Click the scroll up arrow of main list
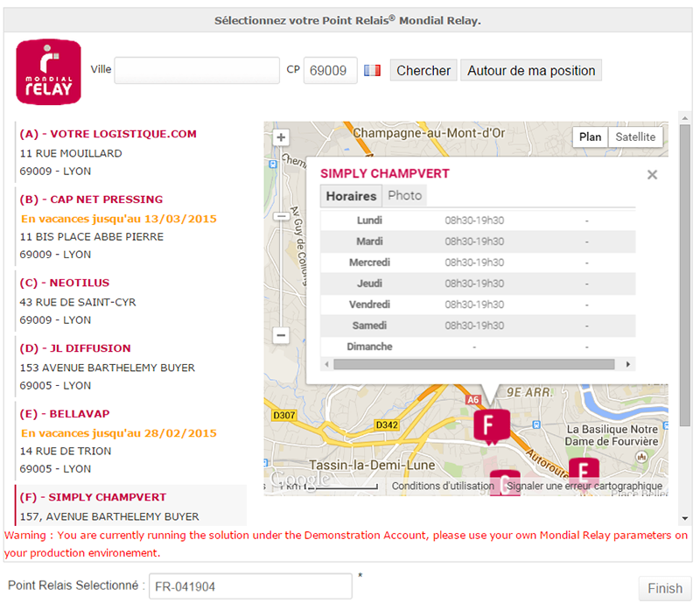Viewport: 700px width, 610px height. pyautogui.click(x=684, y=118)
